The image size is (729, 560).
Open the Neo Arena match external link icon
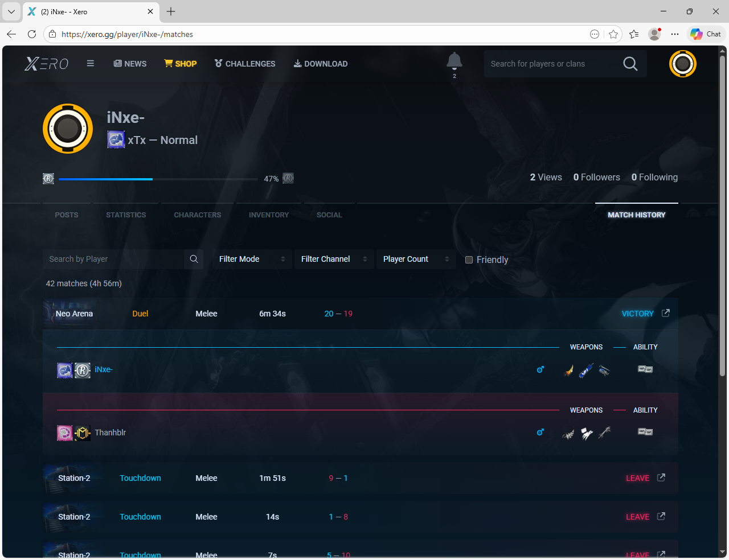pos(665,313)
